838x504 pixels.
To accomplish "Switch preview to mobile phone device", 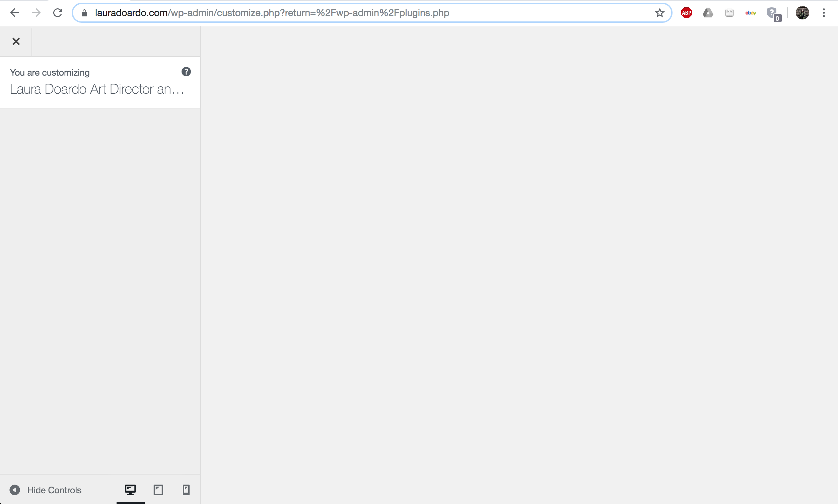I will pyautogui.click(x=186, y=490).
